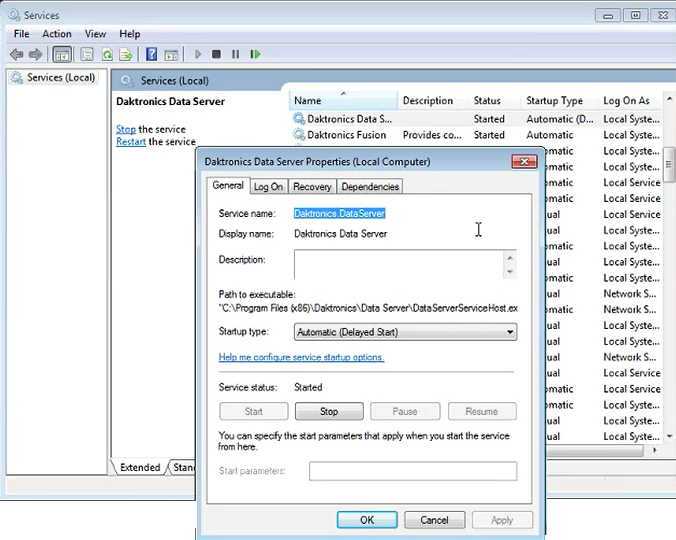Open Help via the blue question mark icon
Image resolution: width=676 pixels, height=540 pixels.
click(x=152, y=54)
